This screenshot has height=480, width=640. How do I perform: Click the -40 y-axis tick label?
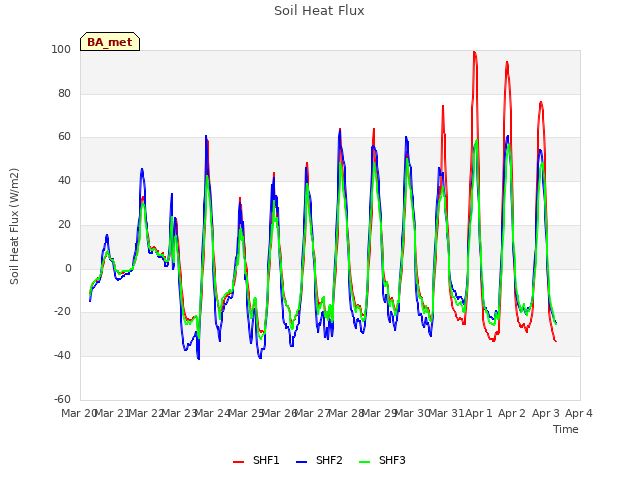click(x=62, y=356)
